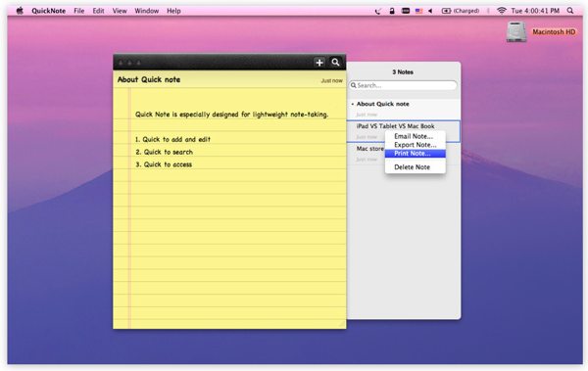Open the battery Charged status menu
588x371 pixels.
pyautogui.click(x=461, y=11)
